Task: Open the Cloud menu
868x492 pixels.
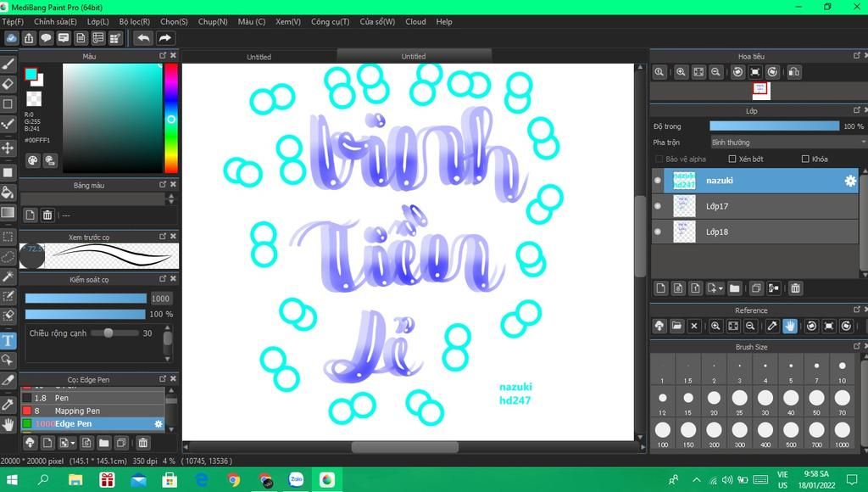Action: (415, 21)
